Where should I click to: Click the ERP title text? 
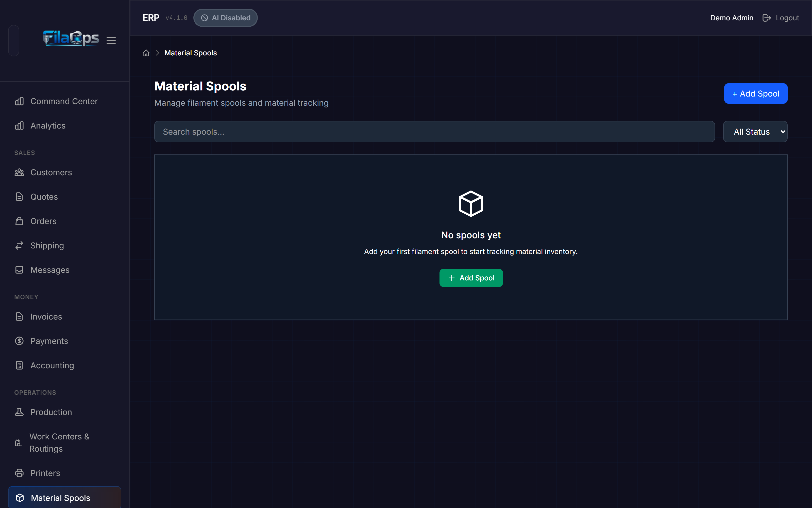[151, 18]
